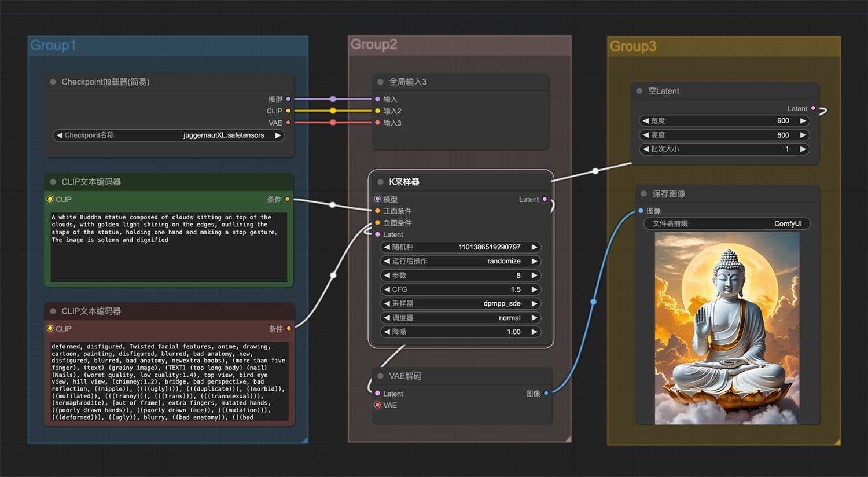Click the 文件名前缀 ComfyUI field
This screenshot has height=477, width=868.
tap(727, 223)
